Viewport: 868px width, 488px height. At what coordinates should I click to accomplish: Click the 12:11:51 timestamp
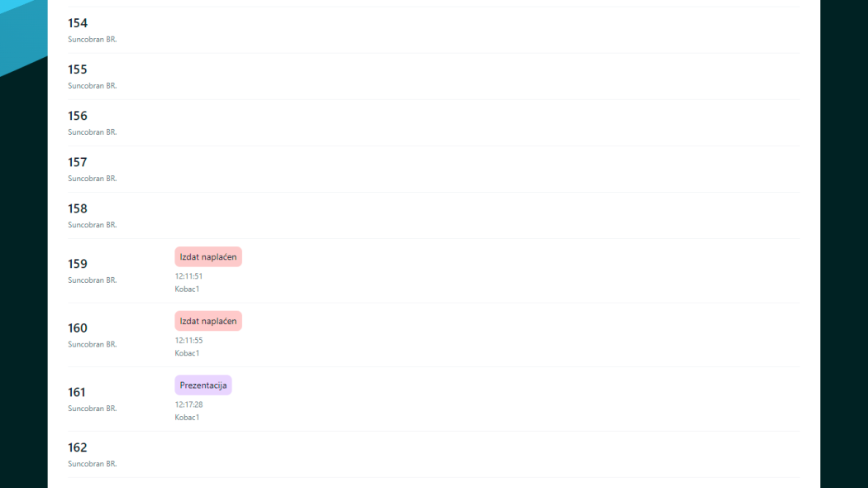point(188,276)
